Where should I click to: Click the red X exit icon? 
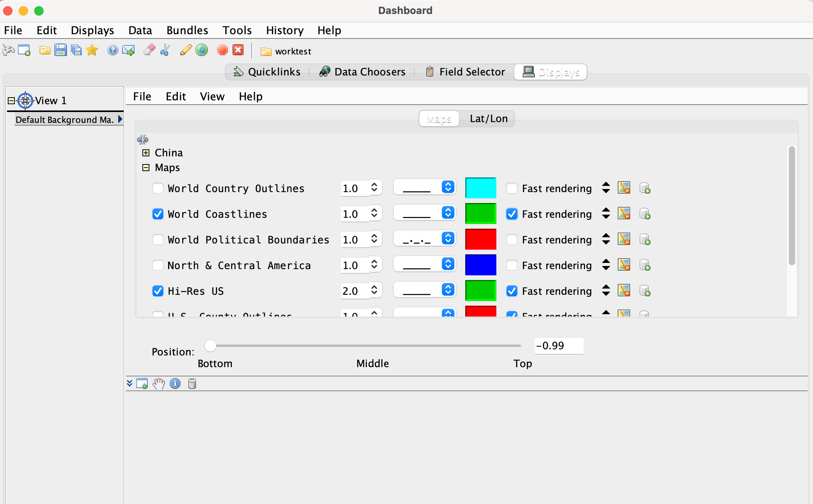[x=238, y=50]
